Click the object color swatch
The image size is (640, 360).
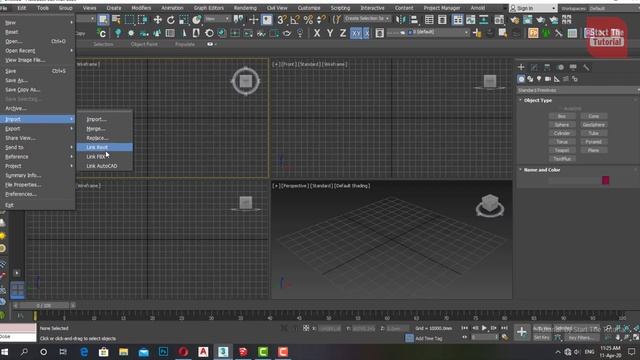605,180
